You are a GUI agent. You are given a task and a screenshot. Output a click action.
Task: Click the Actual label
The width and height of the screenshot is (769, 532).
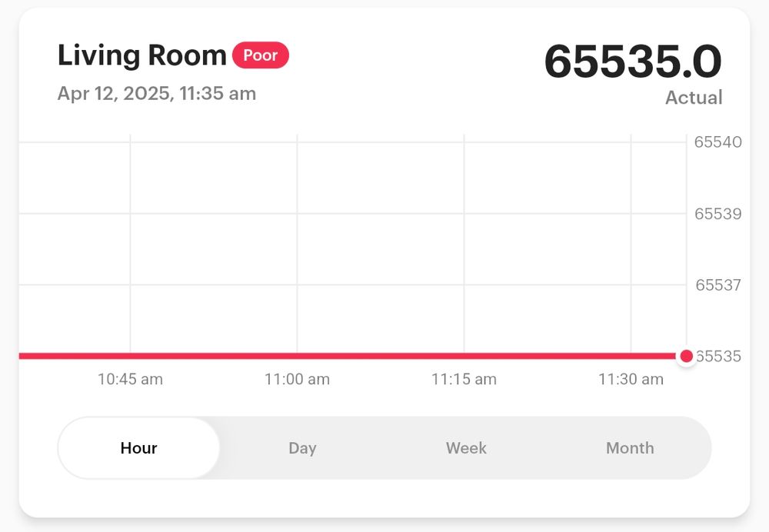[694, 97]
